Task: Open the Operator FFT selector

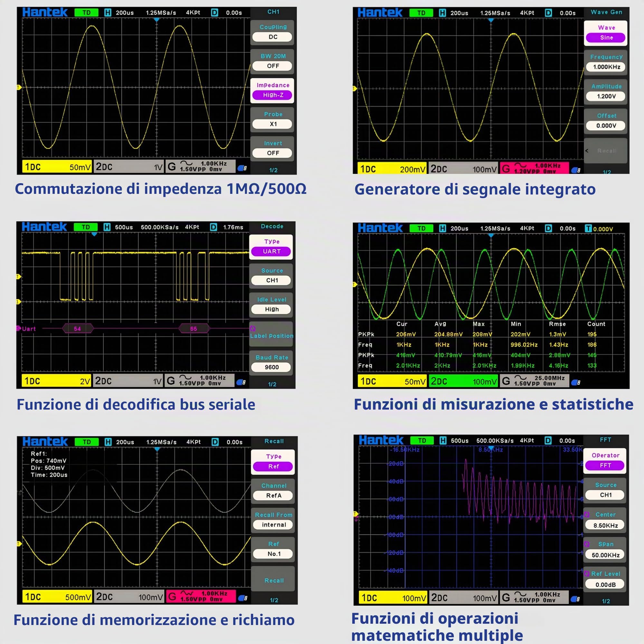Action: click(x=605, y=461)
